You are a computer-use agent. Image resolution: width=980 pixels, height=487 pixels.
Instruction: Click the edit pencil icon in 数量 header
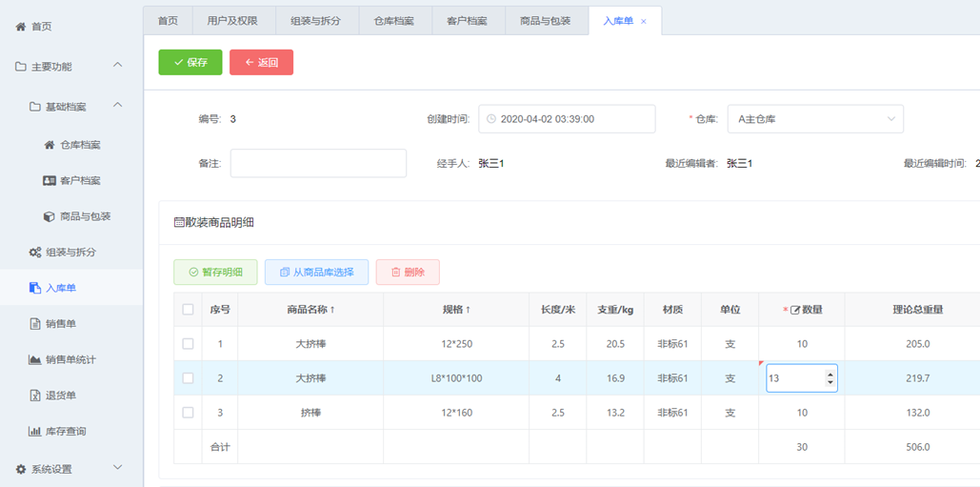(x=795, y=310)
